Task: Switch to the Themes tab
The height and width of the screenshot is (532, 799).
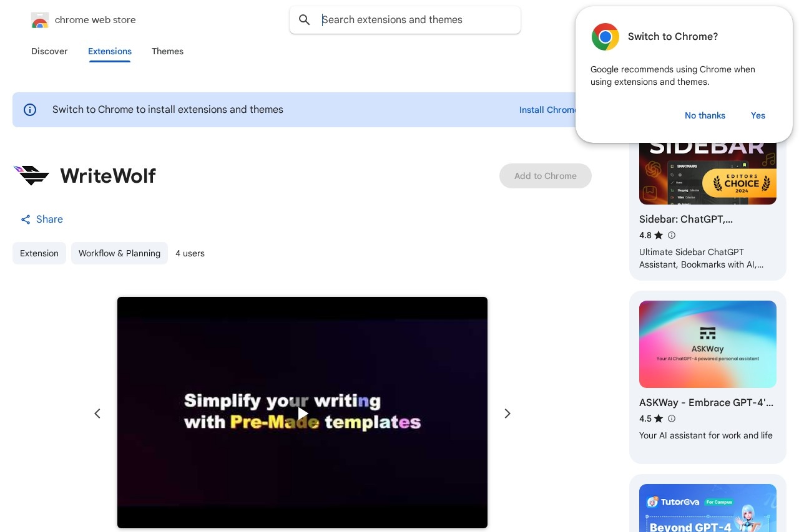Action: point(167,52)
